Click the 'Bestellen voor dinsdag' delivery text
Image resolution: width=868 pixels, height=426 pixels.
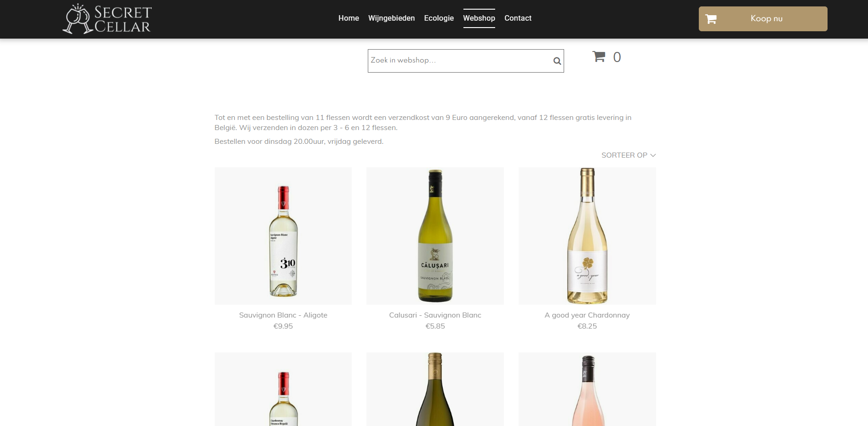click(299, 142)
